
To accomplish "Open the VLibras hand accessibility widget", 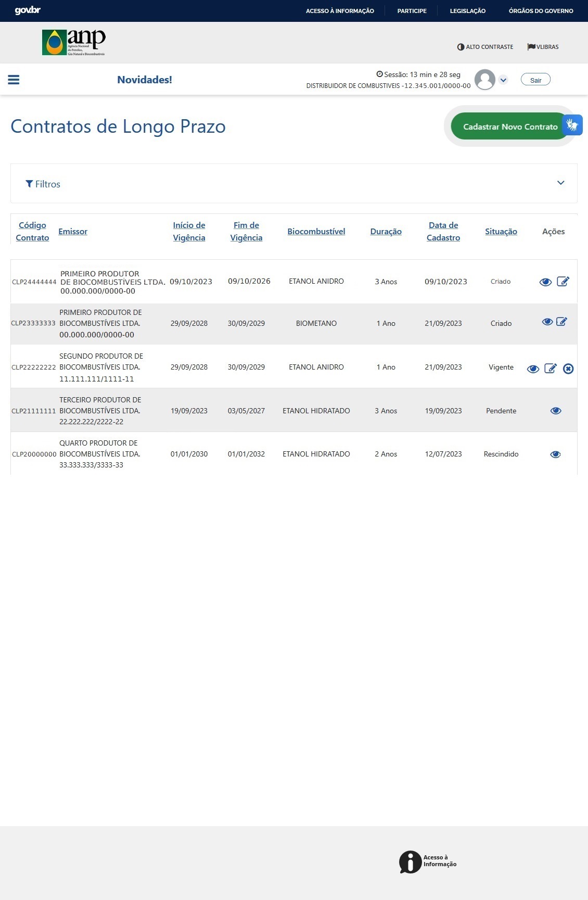I will 572,125.
